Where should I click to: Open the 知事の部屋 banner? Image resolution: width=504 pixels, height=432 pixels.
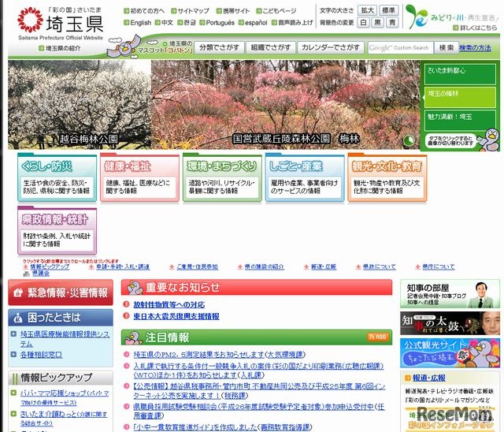[450, 294]
